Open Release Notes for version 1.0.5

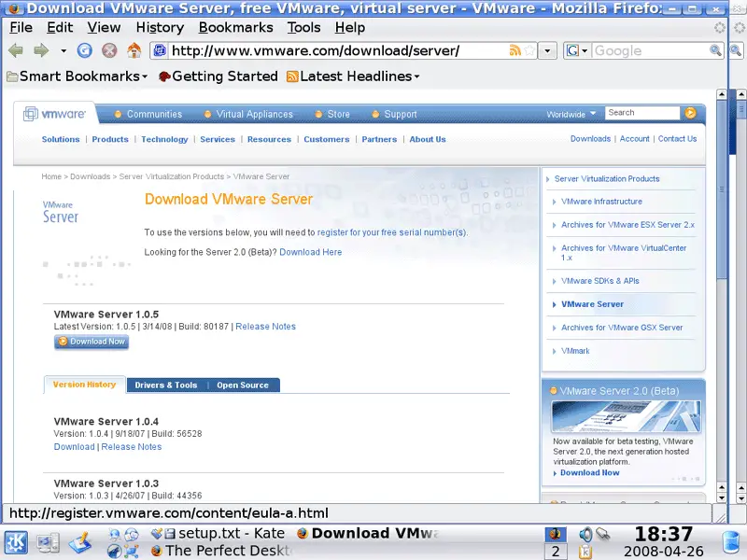tap(265, 326)
